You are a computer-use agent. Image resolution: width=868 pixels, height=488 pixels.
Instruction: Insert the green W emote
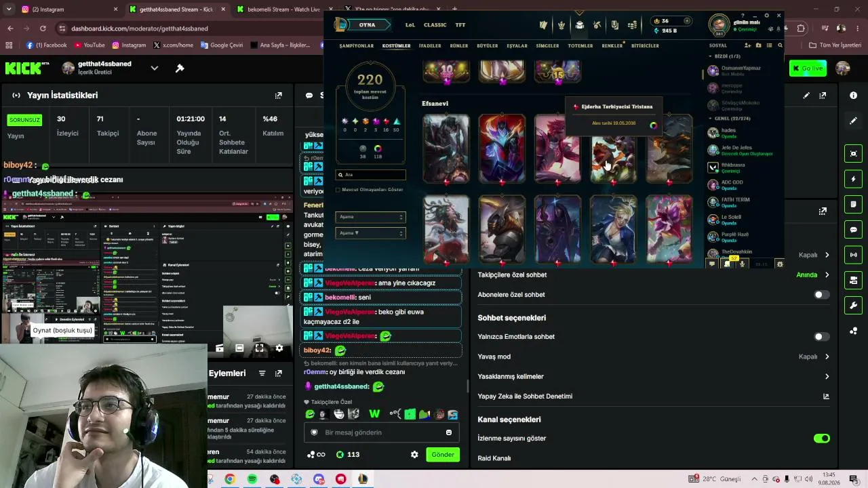click(374, 414)
